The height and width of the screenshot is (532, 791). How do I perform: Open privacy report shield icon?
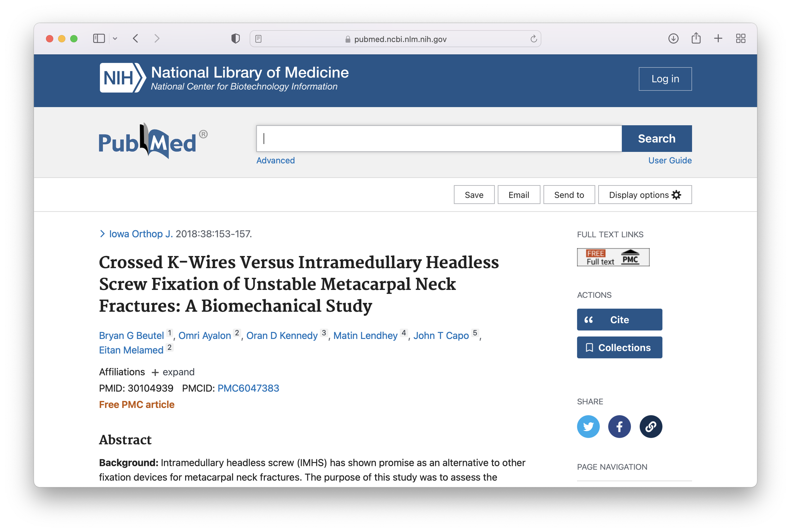click(235, 39)
